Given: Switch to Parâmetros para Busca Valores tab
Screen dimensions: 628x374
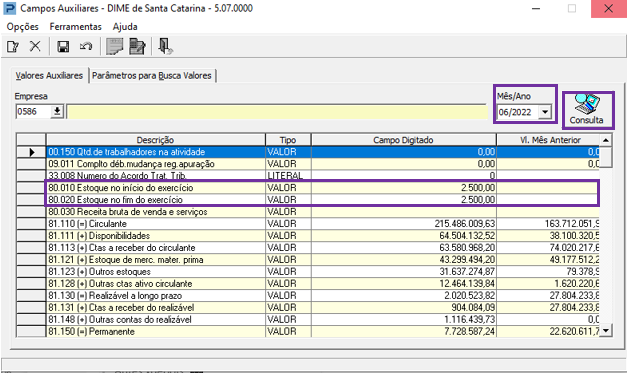Looking at the screenshot, I should click(152, 76).
